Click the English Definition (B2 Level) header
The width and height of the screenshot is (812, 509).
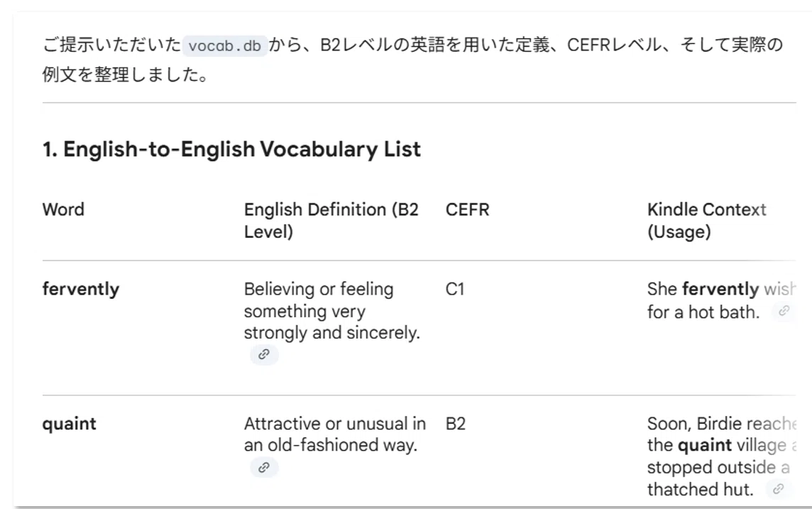click(x=331, y=221)
